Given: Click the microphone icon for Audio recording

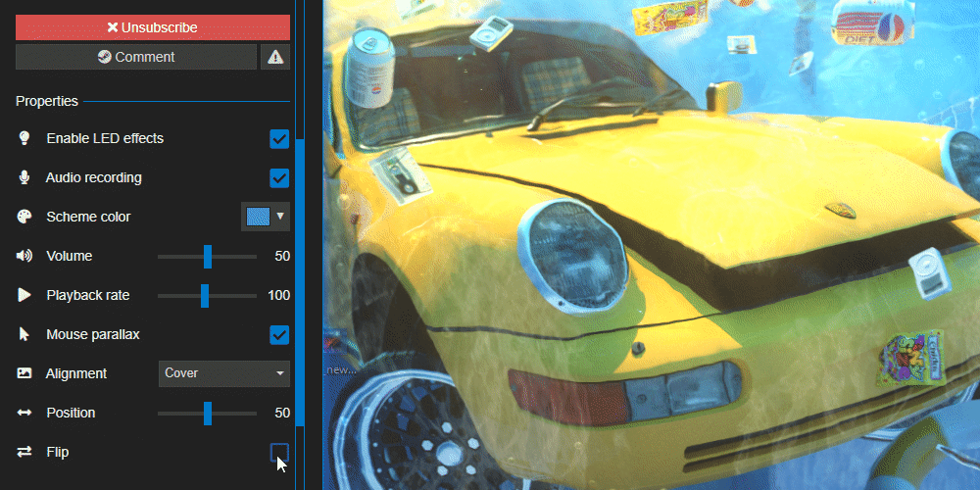Looking at the screenshot, I should coord(24,177).
